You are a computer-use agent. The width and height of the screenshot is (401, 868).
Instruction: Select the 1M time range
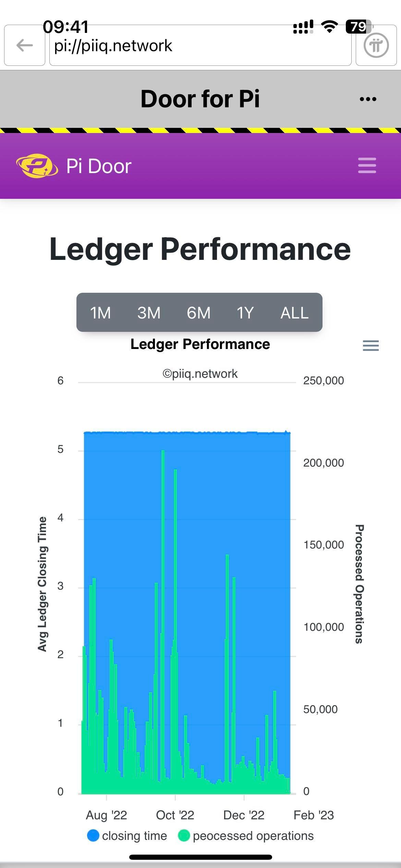point(100,313)
